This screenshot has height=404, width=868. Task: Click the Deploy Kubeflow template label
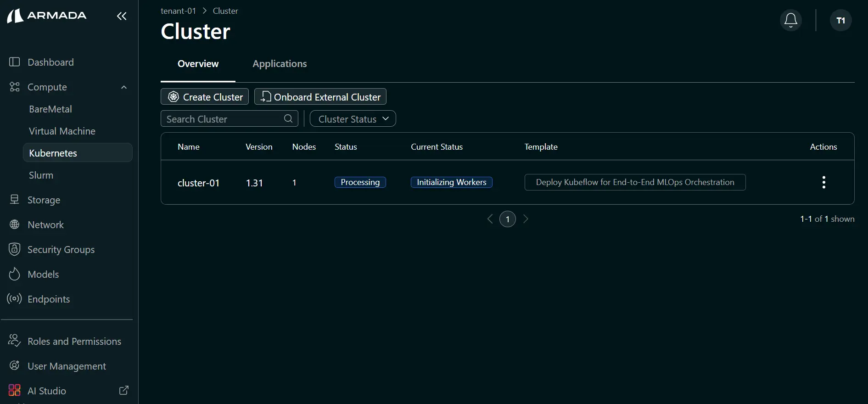(635, 182)
